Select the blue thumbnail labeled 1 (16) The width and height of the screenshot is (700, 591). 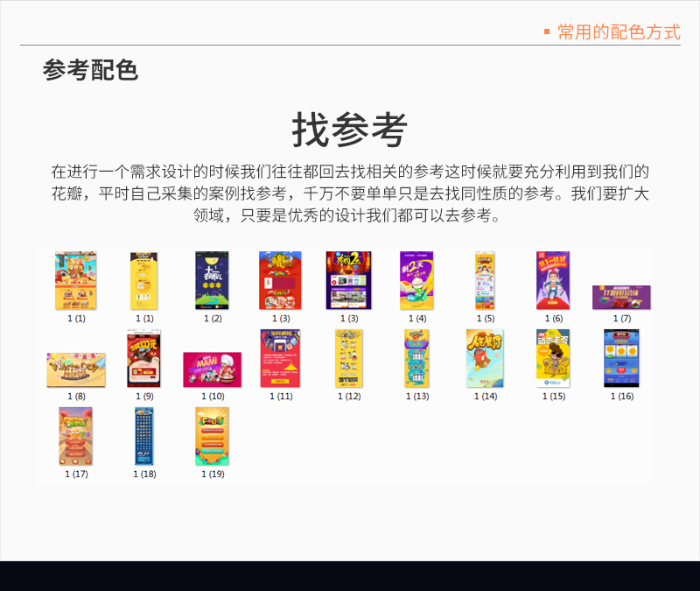tap(621, 358)
